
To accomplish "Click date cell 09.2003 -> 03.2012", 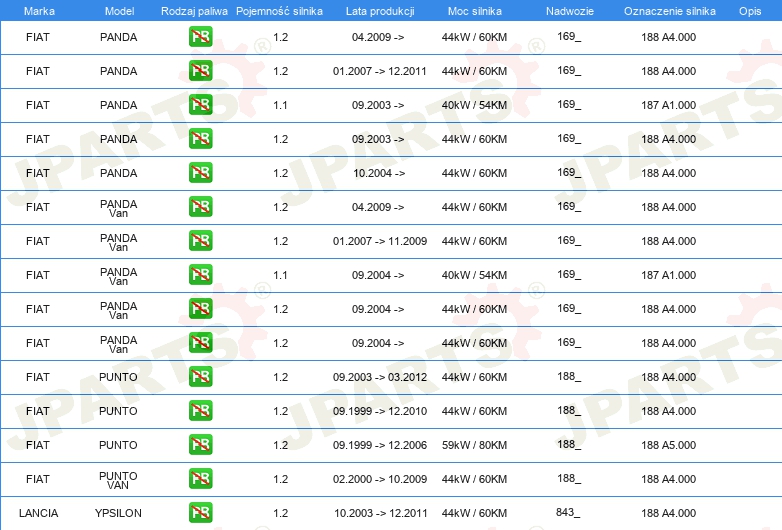I will (x=380, y=377).
